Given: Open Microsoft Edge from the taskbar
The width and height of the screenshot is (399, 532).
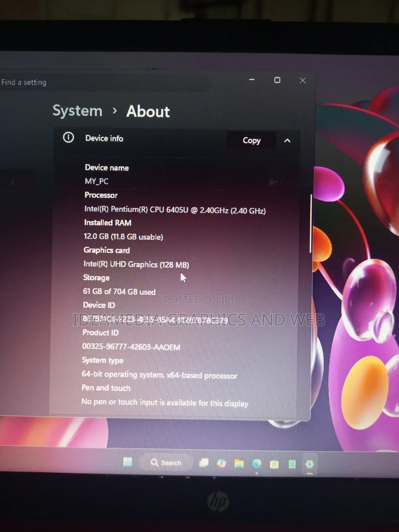Looking at the screenshot, I should 257,464.
